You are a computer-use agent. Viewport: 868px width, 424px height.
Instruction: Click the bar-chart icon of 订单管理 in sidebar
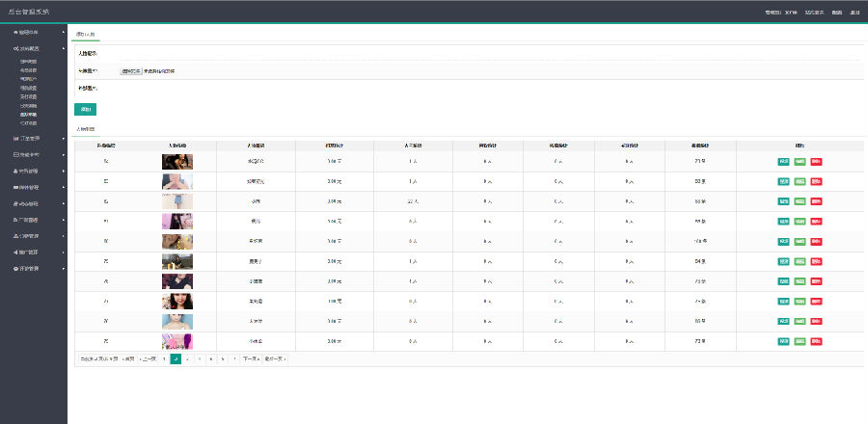(x=15, y=138)
